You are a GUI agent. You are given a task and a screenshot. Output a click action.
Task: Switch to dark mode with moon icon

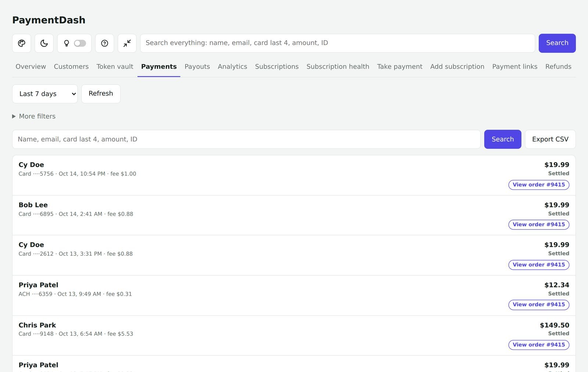[x=44, y=43]
